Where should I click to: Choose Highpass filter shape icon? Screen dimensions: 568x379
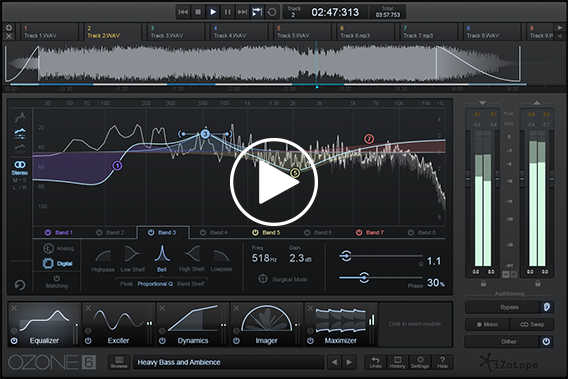(103, 256)
